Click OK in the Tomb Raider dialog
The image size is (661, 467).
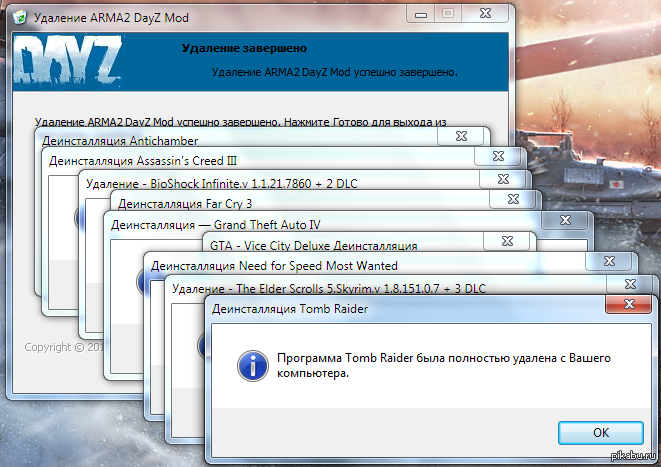point(601,432)
